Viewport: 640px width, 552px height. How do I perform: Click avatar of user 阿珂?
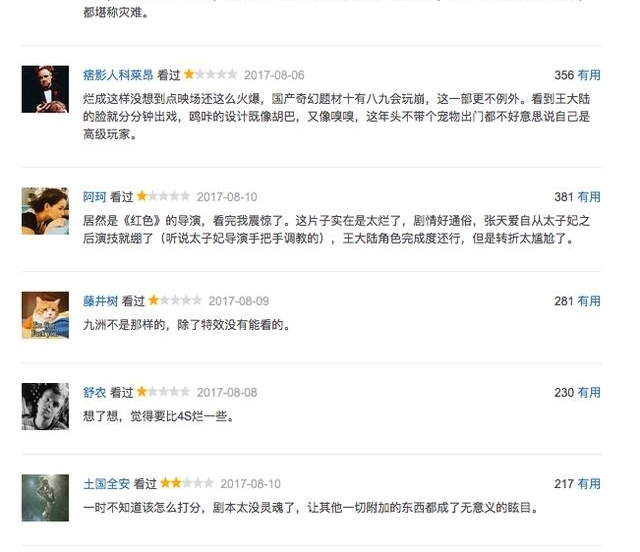45,210
